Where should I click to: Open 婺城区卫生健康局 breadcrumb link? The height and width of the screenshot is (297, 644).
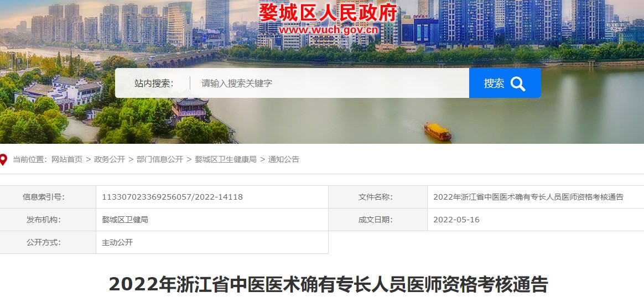(x=226, y=159)
